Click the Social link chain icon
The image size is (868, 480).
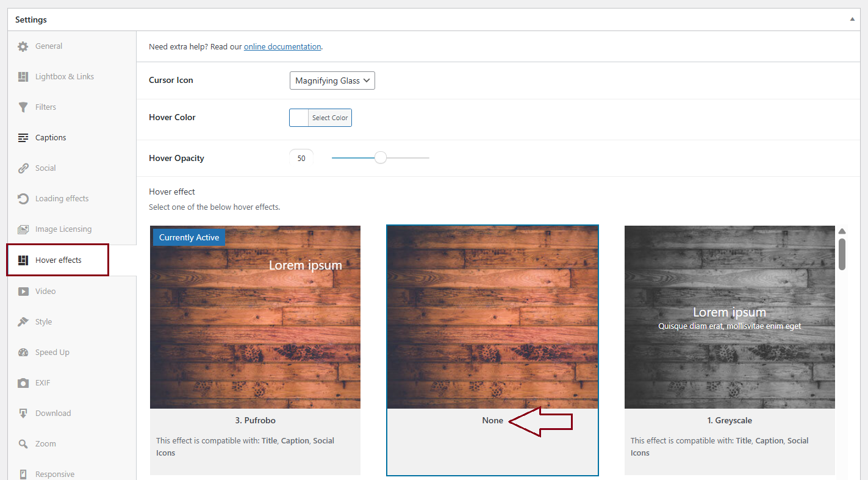23,168
